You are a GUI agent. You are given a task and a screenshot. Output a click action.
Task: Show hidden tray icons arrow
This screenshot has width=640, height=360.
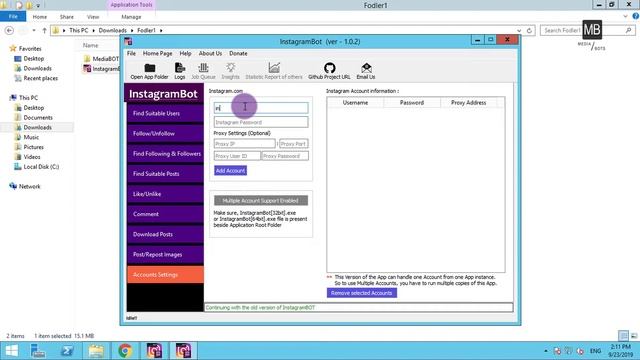(x=546, y=351)
